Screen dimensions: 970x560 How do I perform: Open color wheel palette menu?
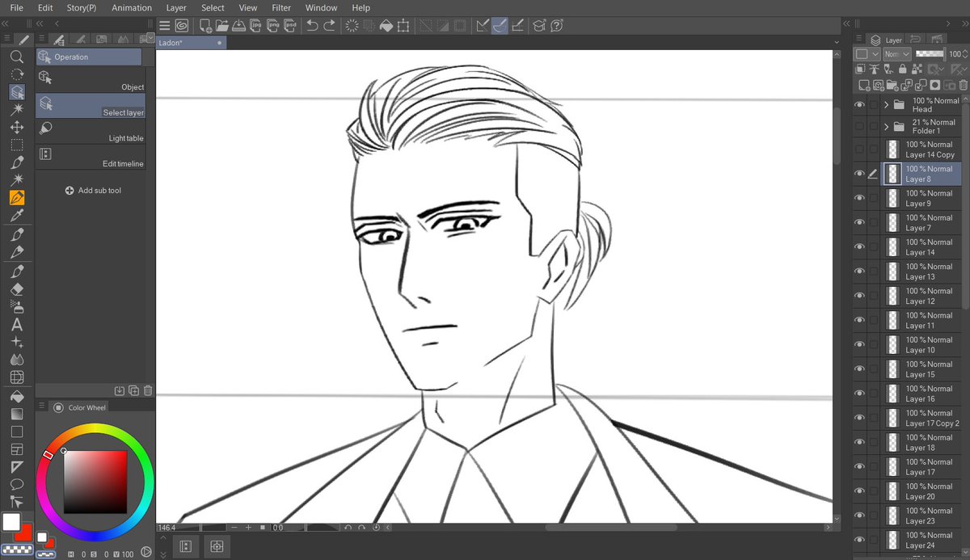tap(41, 405)
